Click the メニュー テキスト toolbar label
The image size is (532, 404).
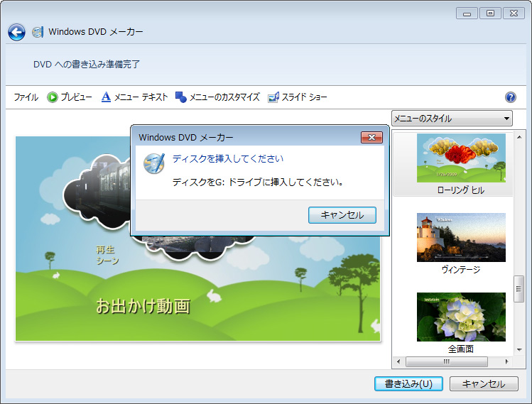(x=141, y=97)
